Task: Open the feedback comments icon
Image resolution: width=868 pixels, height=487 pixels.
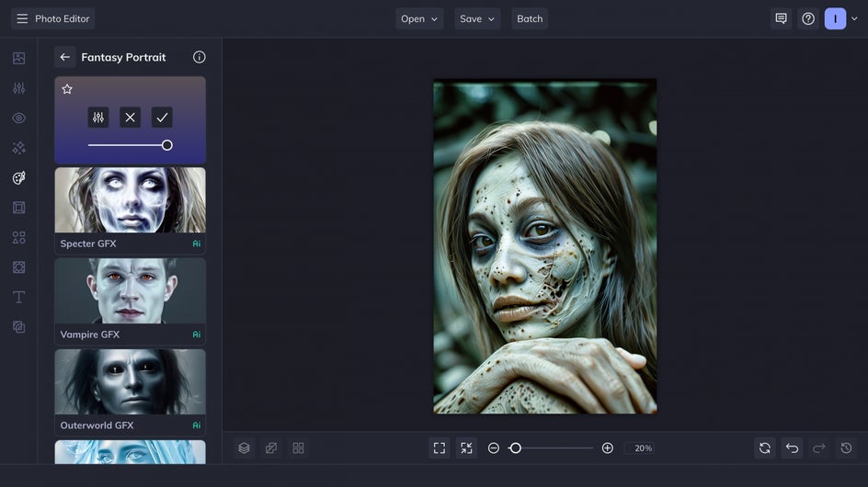Action: (781, 18)
